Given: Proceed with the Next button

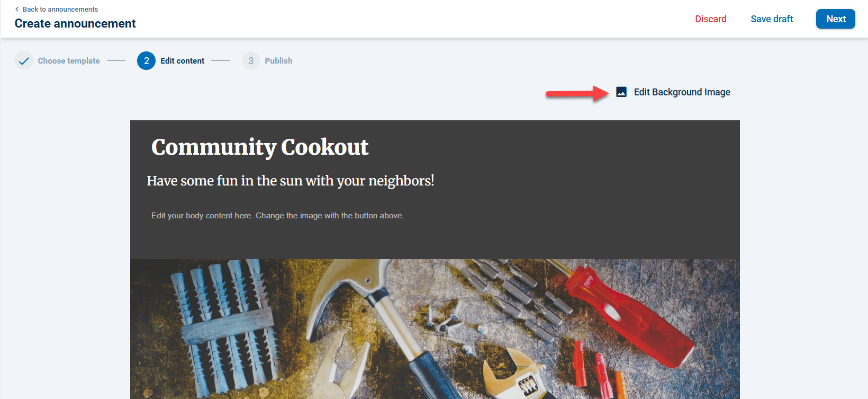Looking at the screenshot, I should (x=836, y=19).
